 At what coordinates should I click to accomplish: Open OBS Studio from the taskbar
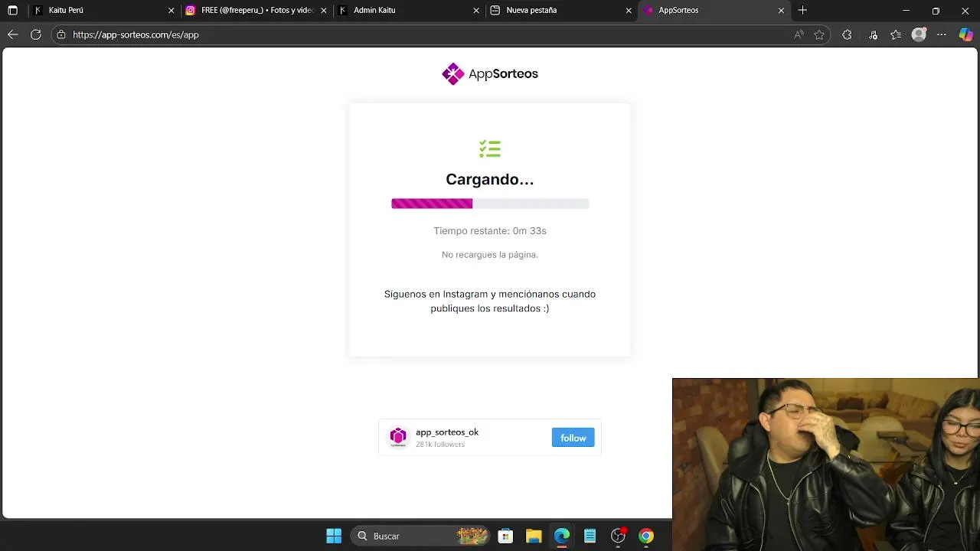coord(618,536)
